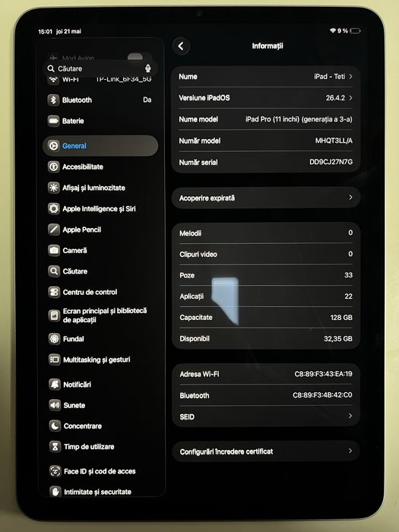399x532 pixels.
Task: Select Centru de control in sidebar
Action: (x=90, y=292)
